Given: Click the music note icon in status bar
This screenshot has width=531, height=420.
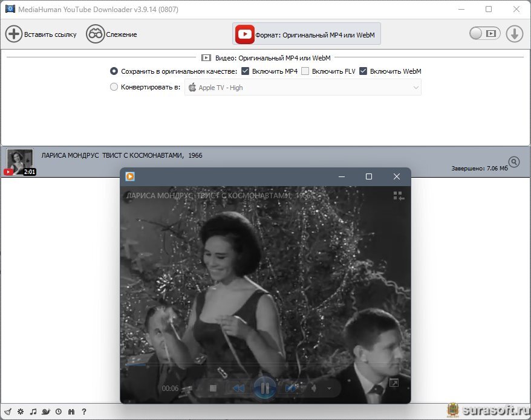Looking at the screenshot, I should 33,412.
